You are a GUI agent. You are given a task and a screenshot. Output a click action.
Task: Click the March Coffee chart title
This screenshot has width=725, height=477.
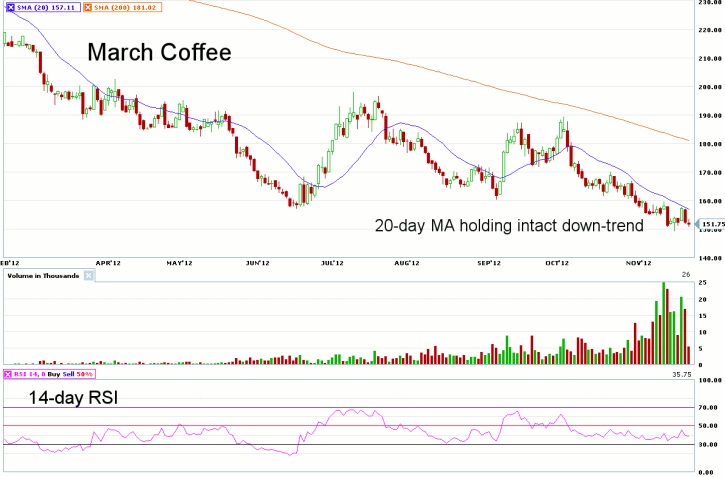coord(159,53)
